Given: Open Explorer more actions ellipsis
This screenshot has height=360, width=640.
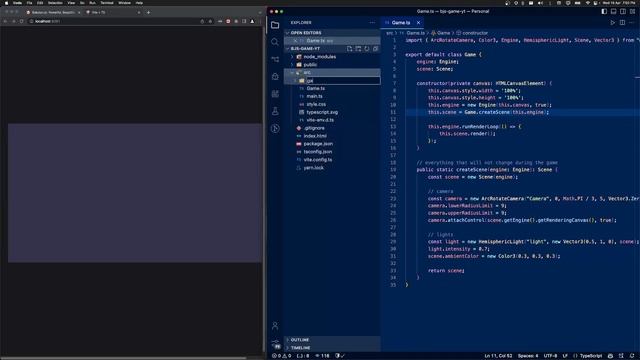Looking at the screenshot, I should tap(372, 22).
